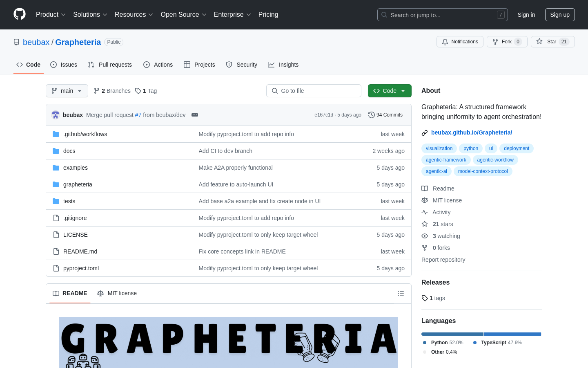This screenshot has height=368, width=588.
Task: Focus the Go to file field
Action: click(x=314, y=91)
